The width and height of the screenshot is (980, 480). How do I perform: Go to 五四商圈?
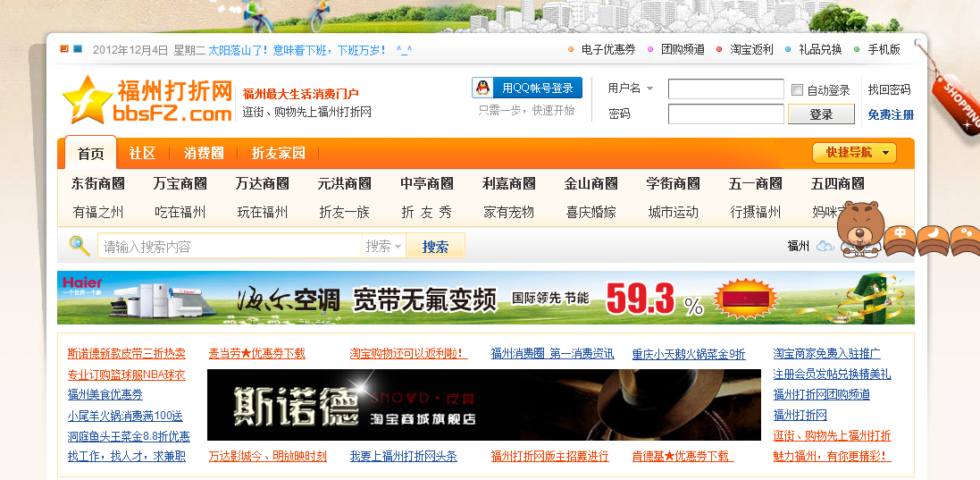837,184
